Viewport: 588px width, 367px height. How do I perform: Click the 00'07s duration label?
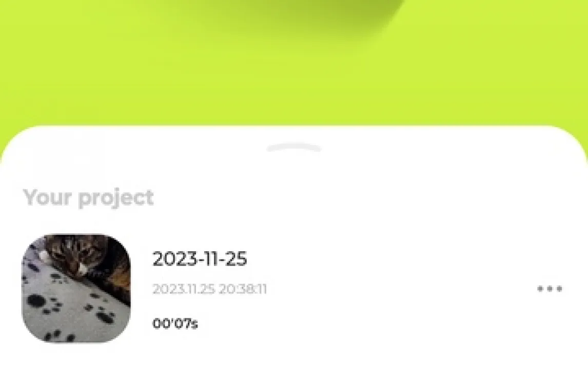point(175,323)
